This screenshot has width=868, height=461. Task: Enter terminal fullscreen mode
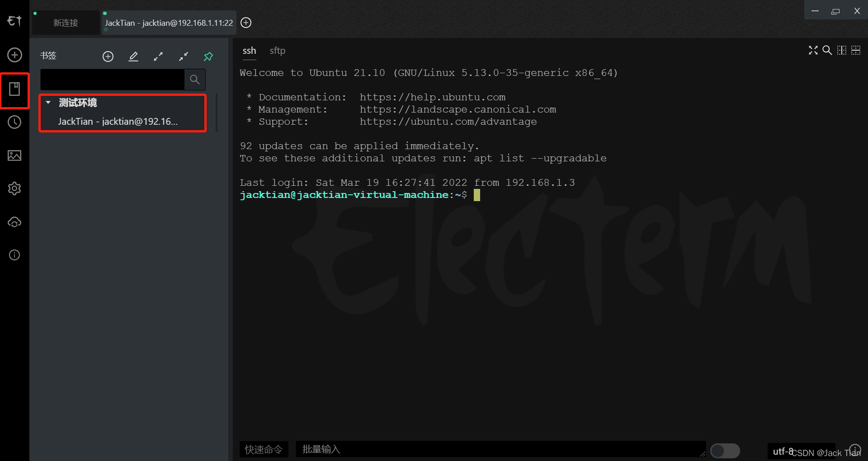pyautogui.click(x=813, y=50)
